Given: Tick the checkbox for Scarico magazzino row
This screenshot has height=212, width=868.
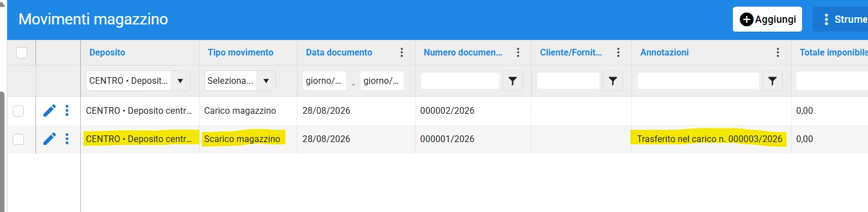Looking at the screenshot, I should [18, 139].
